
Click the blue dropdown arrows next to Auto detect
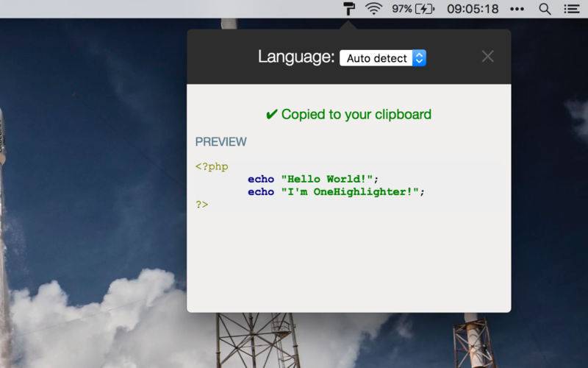click(419, 58)
